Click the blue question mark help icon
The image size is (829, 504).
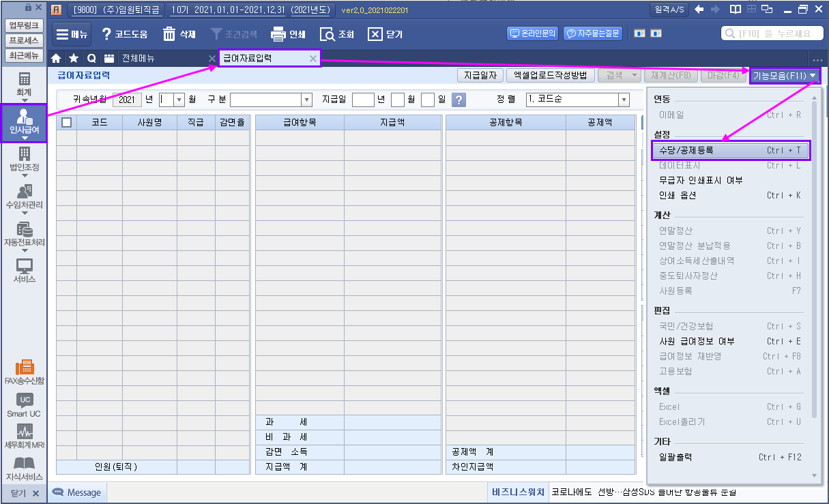coord(459,100)
